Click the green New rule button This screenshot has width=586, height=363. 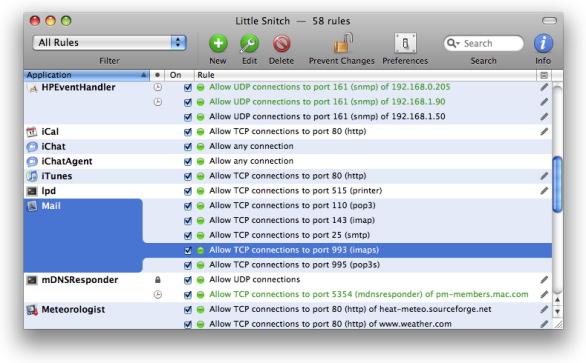point(218,43)
